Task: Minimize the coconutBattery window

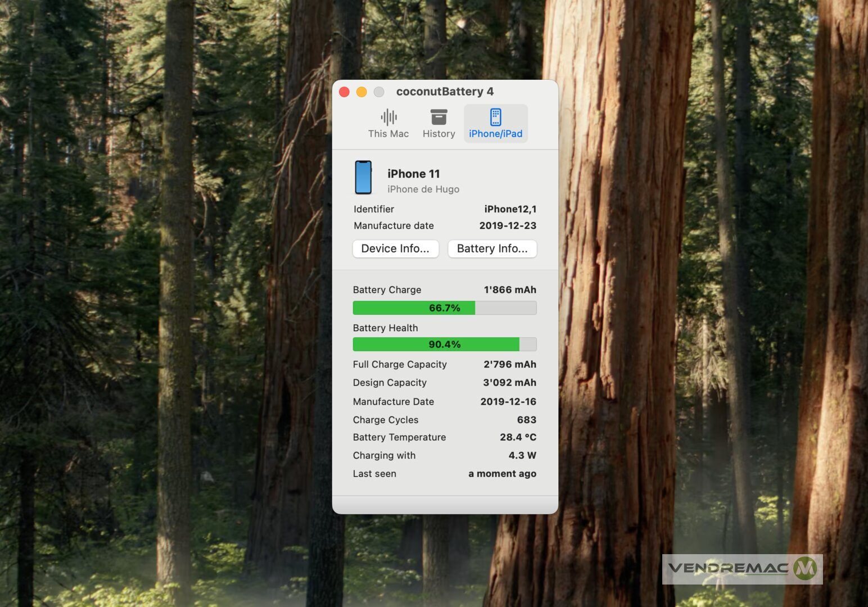Action: click(361, 92)
